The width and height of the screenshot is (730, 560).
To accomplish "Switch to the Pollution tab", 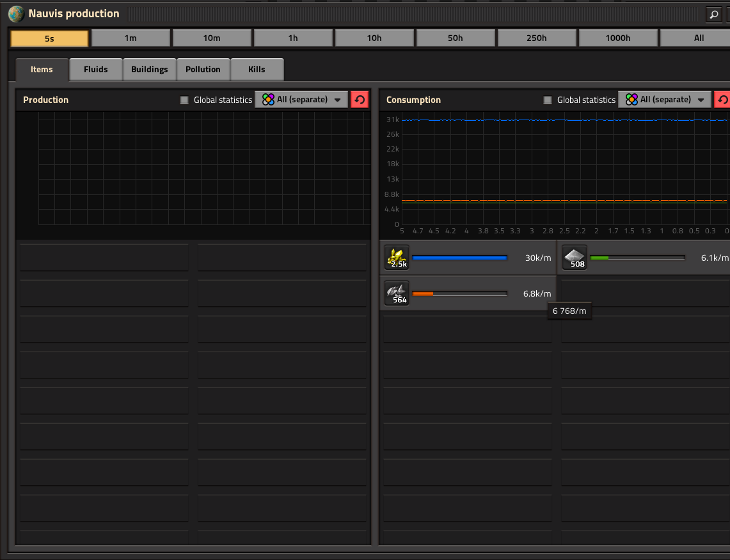I will point(203,69).
